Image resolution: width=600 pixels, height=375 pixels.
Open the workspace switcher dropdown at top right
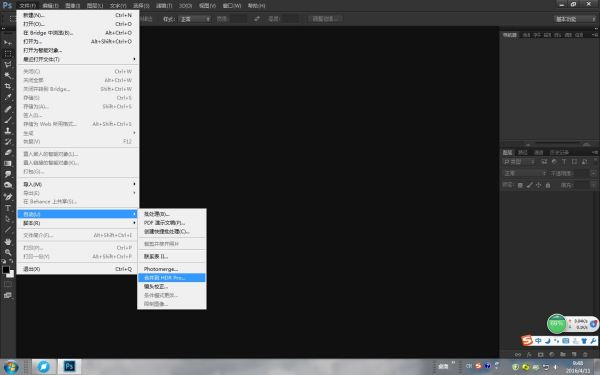[x=575, y=19]
